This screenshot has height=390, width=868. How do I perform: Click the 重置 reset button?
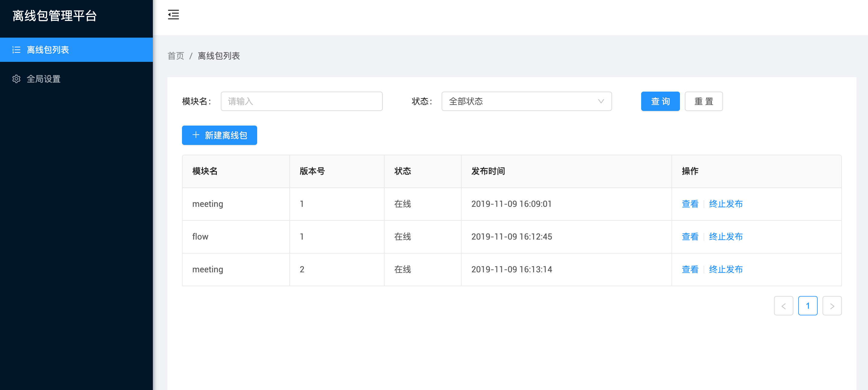pyautogui.click(x=703, y=101)
